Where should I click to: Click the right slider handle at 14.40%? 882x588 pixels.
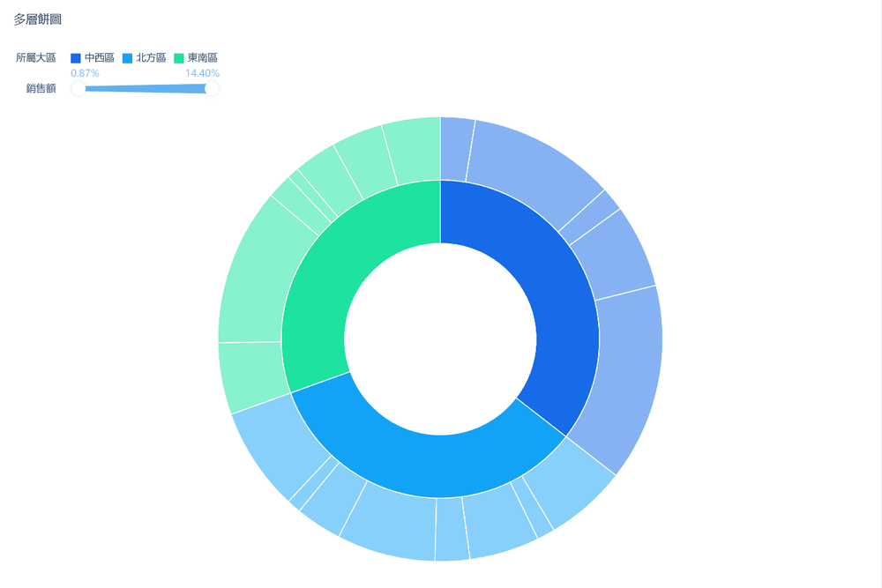(x=212, y=88)
